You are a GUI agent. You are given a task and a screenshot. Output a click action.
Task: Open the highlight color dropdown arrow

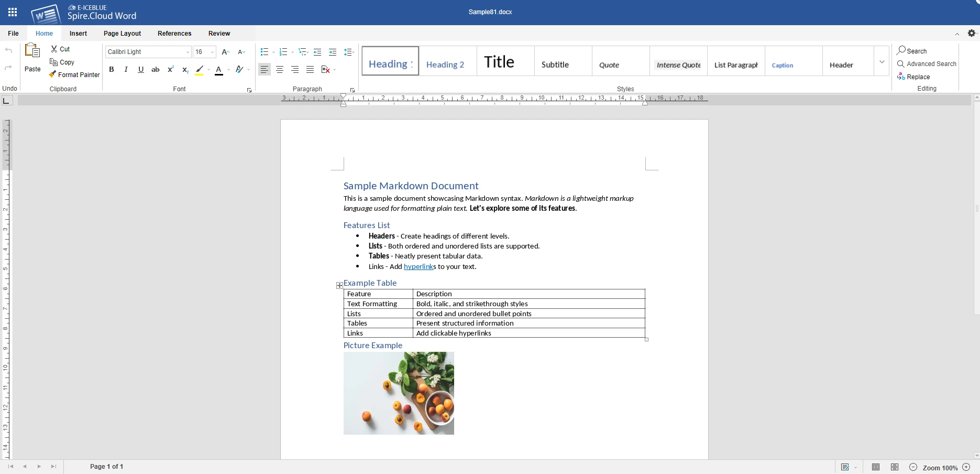click(x=208, y=69)
